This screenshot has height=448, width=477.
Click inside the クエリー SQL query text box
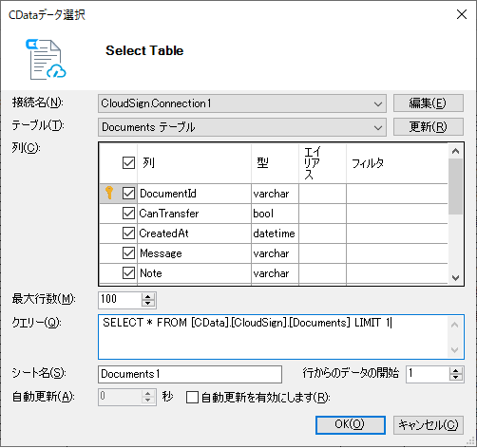pos(273,337)
